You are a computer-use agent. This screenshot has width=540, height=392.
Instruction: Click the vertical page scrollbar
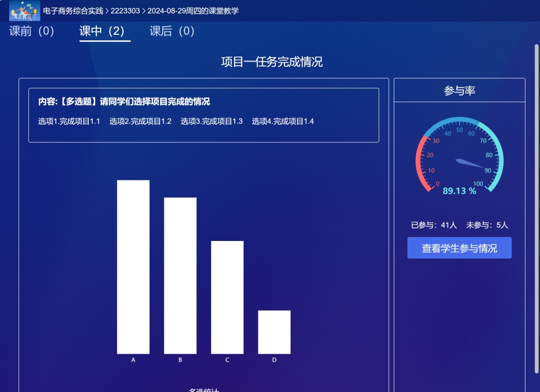(x=536, y=209)
